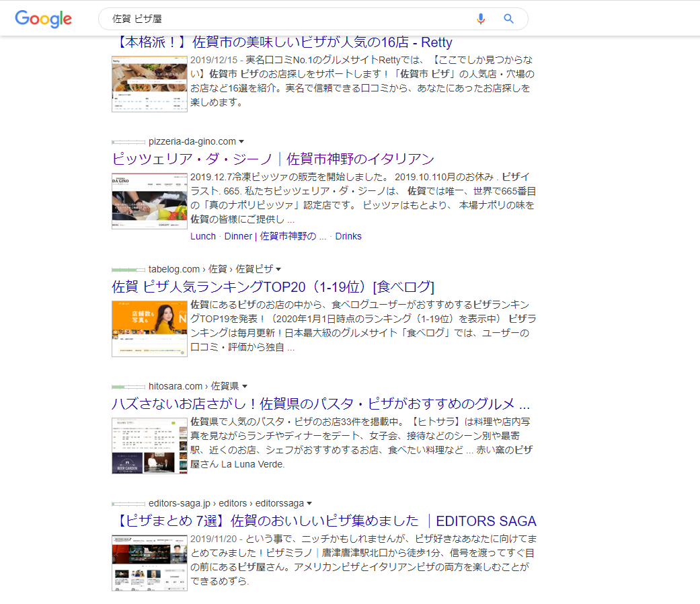The width and height of the screenshot is (700, 604).
Task: Click the microphone voice search icon
Action: 480,19
